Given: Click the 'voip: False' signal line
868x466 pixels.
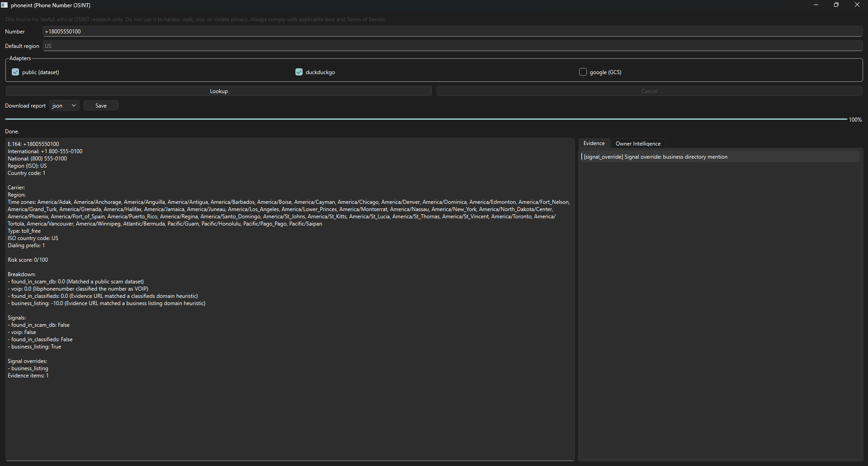Looking at the screenshot, I should pos(22,332).
